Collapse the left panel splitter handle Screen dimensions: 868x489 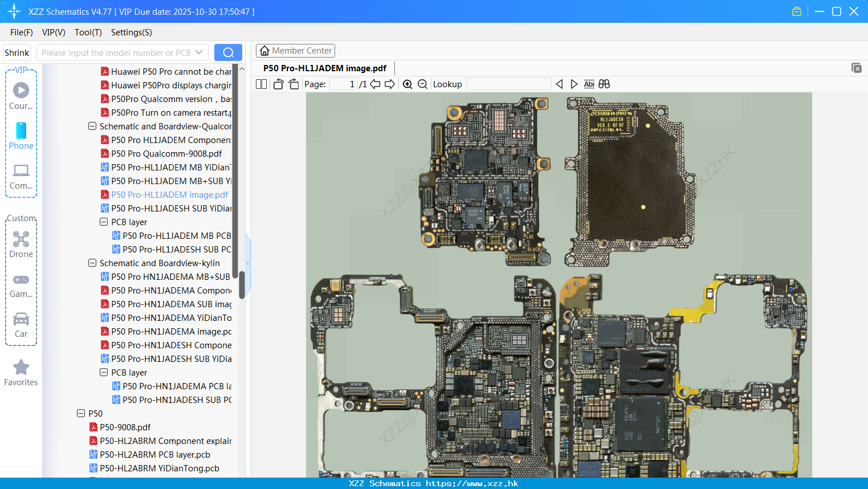(x=248, y=263)
